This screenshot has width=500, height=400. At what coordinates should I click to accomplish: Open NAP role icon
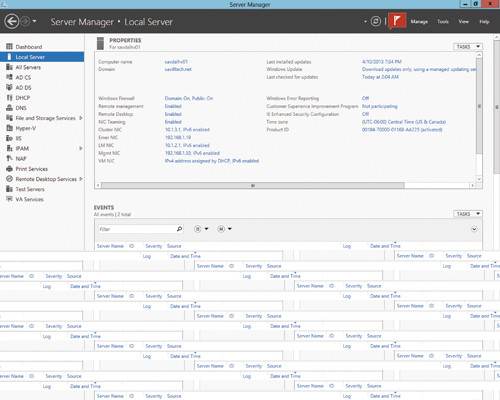coord(9,158)
